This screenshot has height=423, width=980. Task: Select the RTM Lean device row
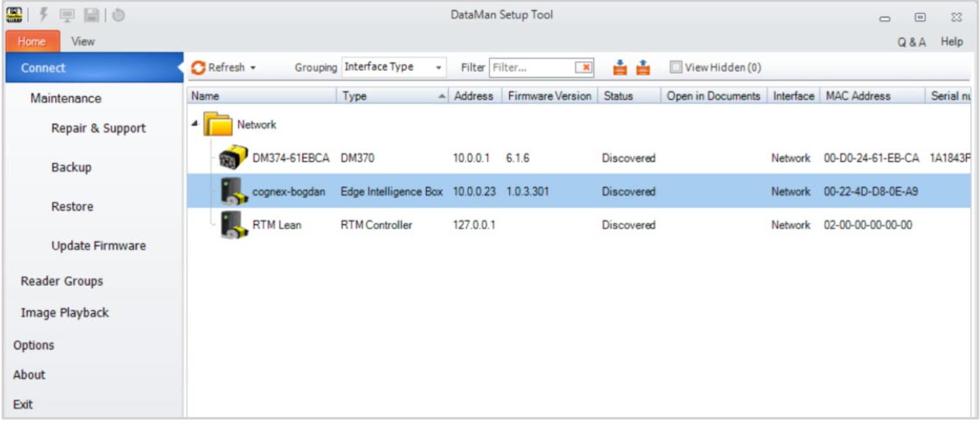(276, 225)
